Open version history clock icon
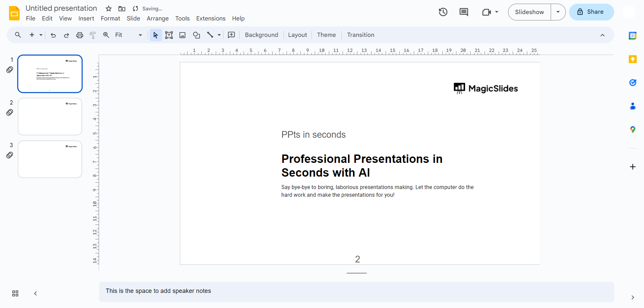 coord(443,12)
